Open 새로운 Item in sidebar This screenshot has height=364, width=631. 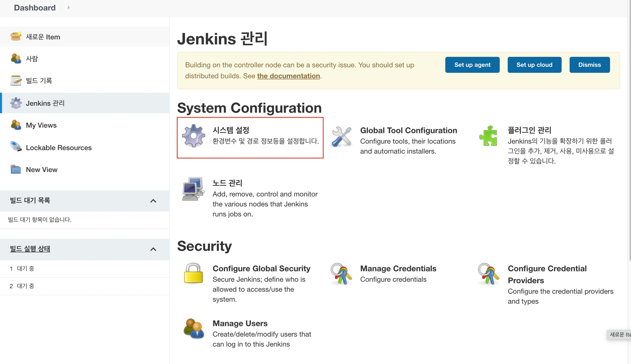(43, 37)
